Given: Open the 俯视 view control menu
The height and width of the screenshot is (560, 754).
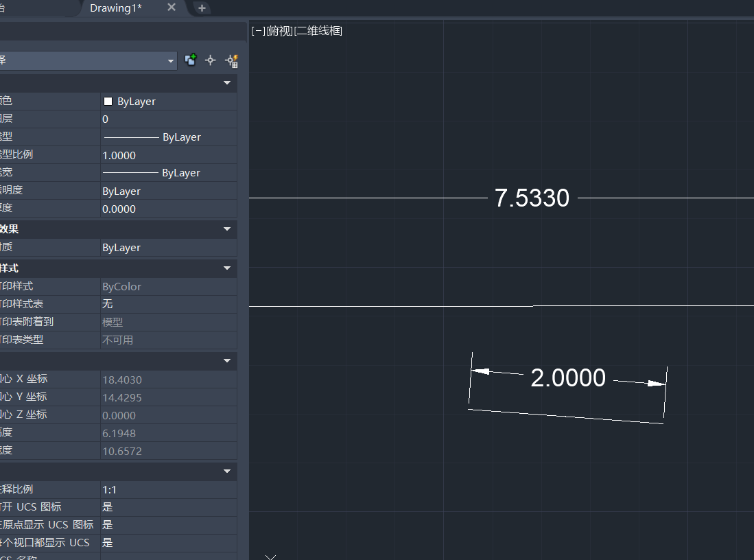Looking at the screenshot, I should pos(279,31).
